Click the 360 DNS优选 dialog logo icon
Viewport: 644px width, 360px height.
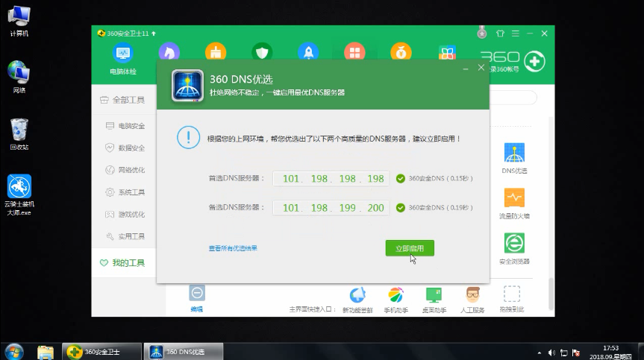(187, 86)
